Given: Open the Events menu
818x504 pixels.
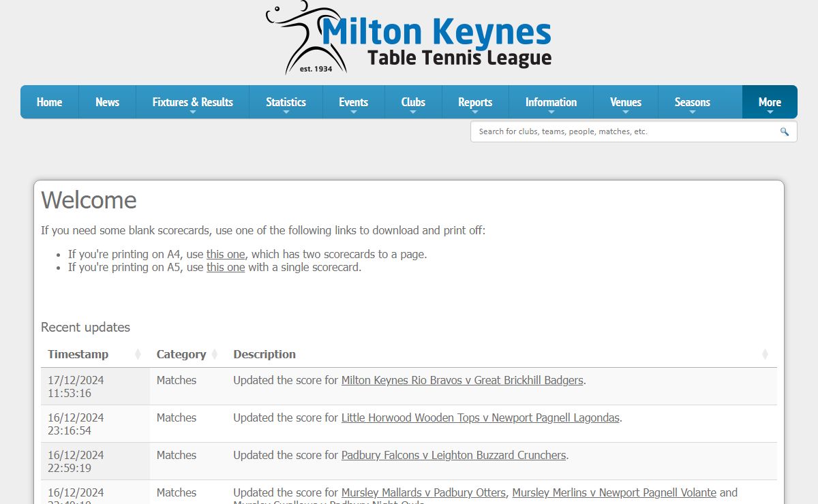Looking at the screenshot, I should click(x=353, y=102).
